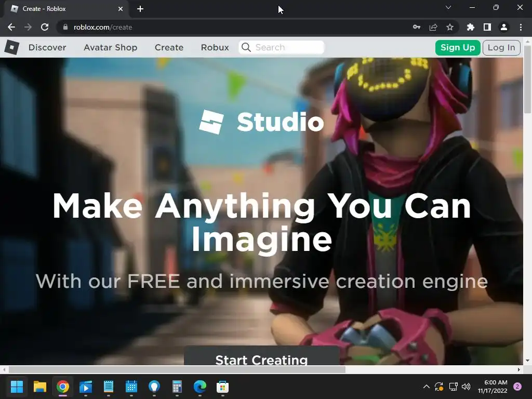Open a new browser tab

tap(140, 9)
